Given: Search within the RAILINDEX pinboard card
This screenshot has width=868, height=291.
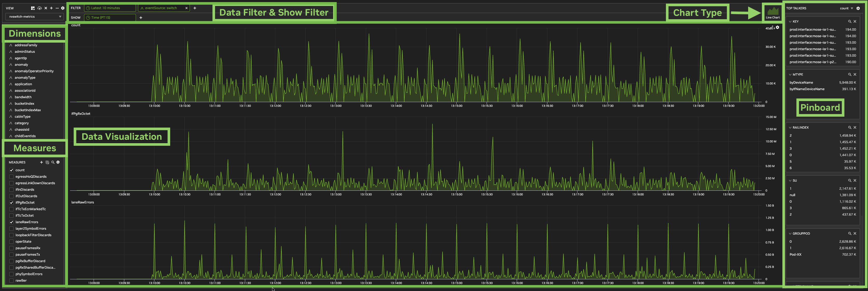Looking at the screenshot, I should [x=850, y=127].
